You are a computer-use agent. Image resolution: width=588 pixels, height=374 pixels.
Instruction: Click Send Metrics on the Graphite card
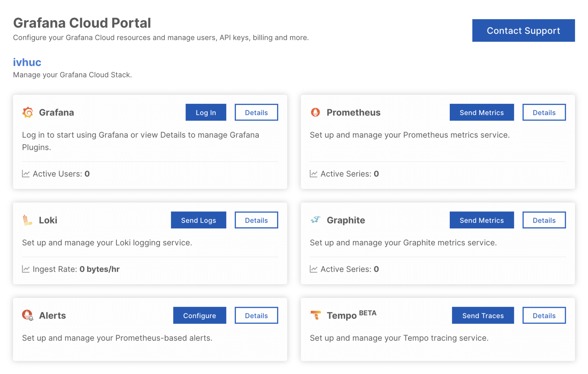pos(482,220)
